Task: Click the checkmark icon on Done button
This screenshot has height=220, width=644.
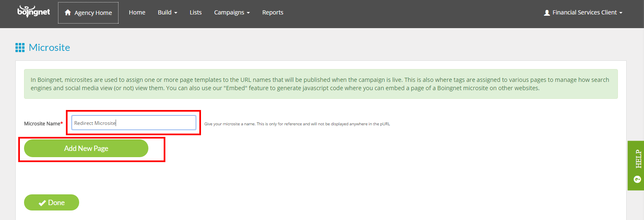Action: (x=42, y=203)
